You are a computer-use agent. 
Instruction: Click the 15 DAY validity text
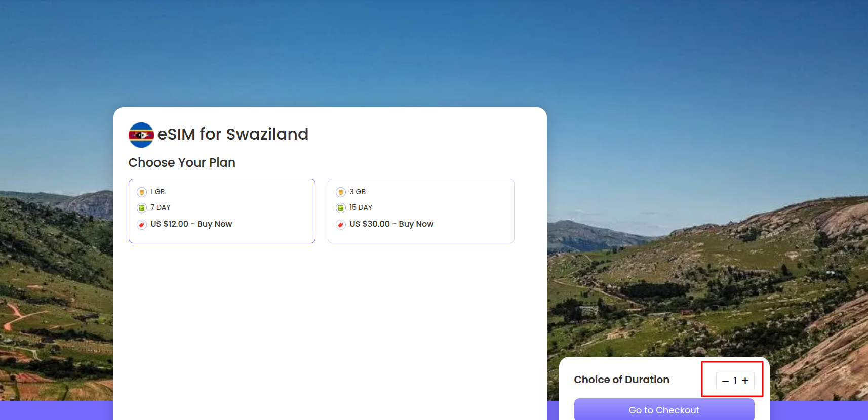click(x=361, y=207)
